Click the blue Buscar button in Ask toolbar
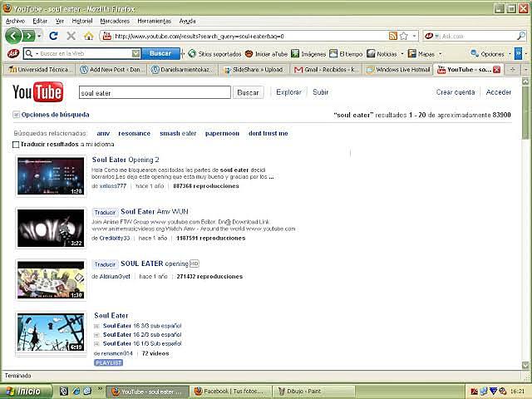Screen dimensions: 532x399 [x=160, y=53]
